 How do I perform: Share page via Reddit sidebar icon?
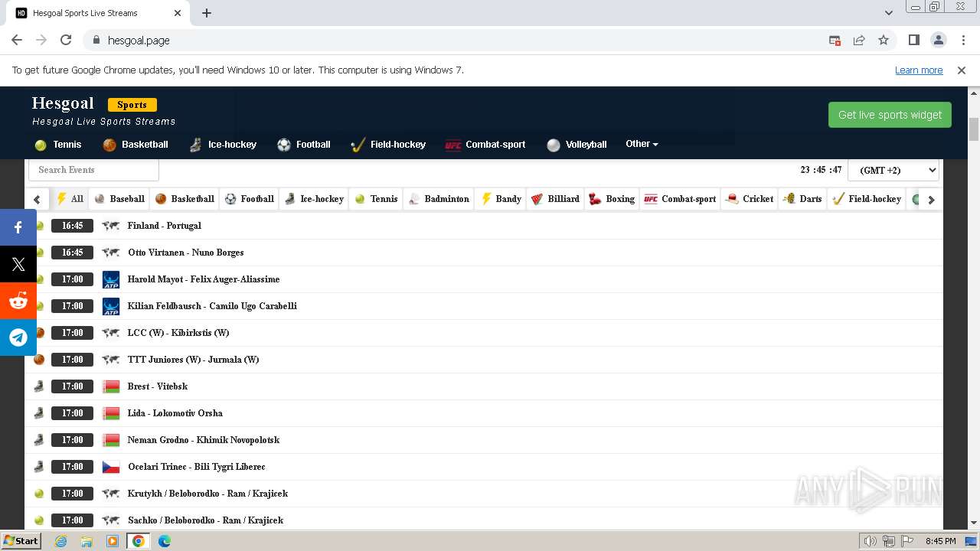(x=18, y=301)
